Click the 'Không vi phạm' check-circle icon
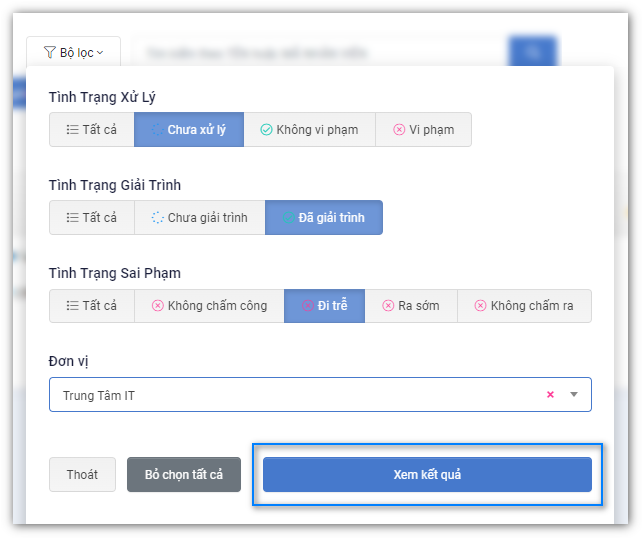 [x=266, y=130]
